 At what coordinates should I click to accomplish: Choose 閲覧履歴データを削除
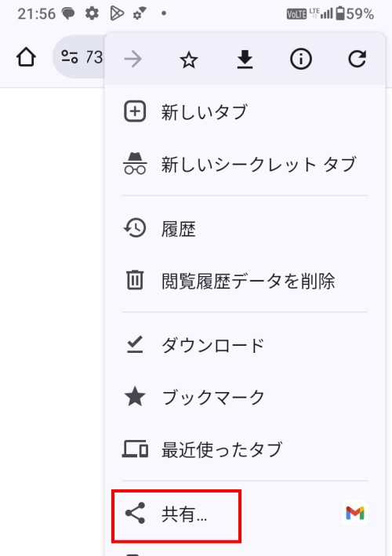pos(245,281)
